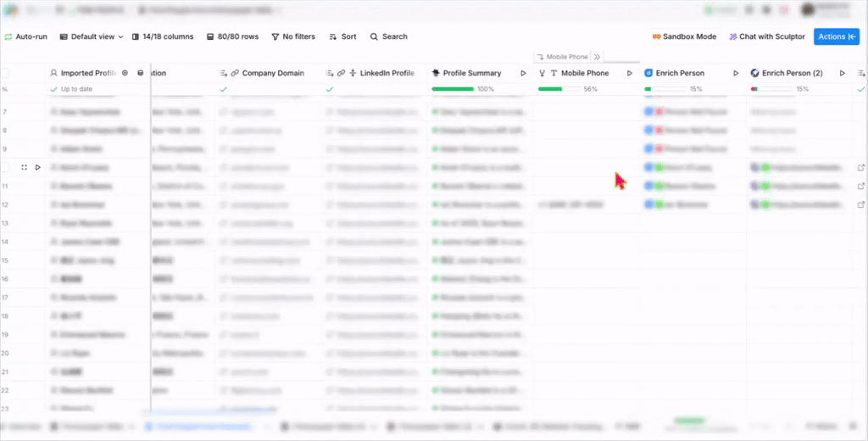The height and width of the screenshot is (441, 868).
Task: Select the Enrich Person cell in row 11
Action: click(x=693, y=186)
